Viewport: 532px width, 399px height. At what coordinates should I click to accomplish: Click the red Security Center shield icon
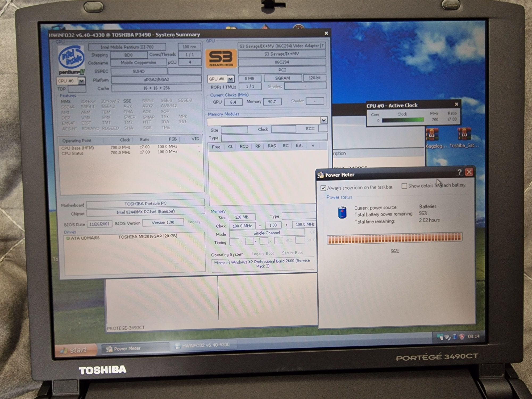[462, 336]
